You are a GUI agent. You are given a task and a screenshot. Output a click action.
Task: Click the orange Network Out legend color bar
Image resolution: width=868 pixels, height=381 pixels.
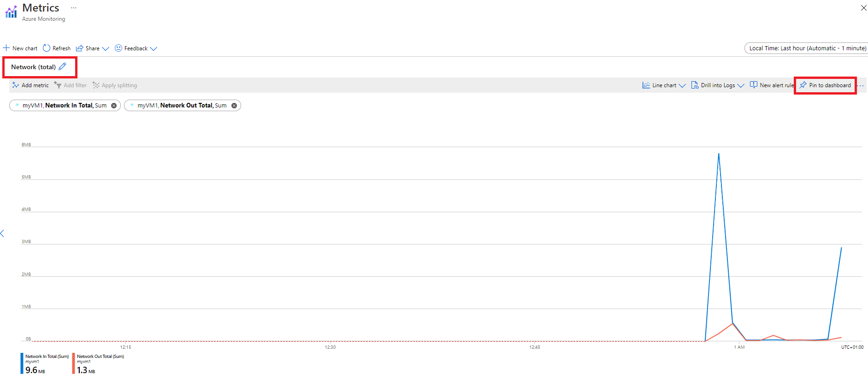(73, 363)
